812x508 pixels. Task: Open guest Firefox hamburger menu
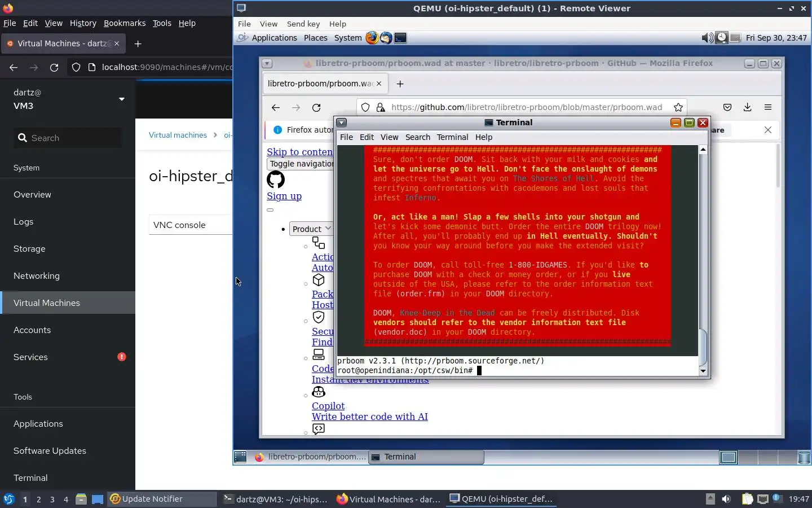[x=768, y=107]
